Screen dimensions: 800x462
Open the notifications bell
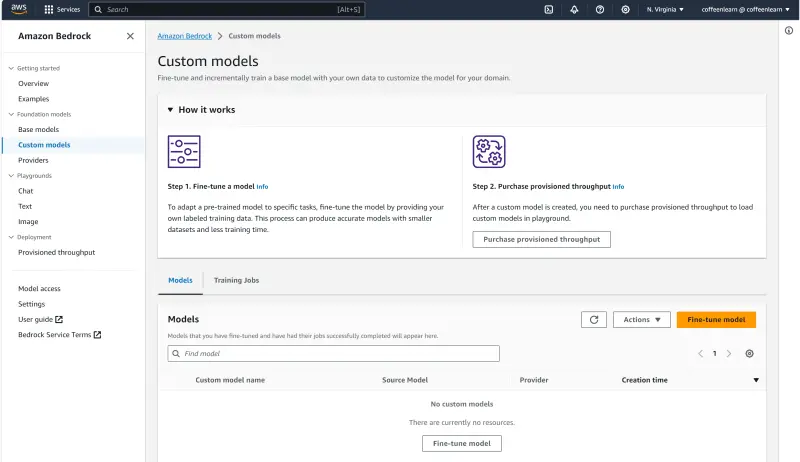[x=574, y=9]
